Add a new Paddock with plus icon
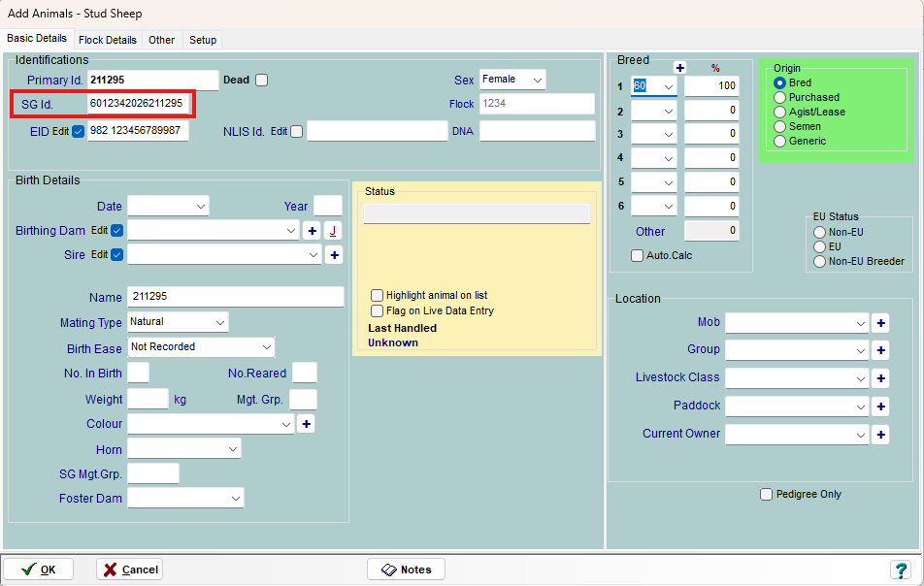This screenshot has width=924, height=586. coord(880,407)
